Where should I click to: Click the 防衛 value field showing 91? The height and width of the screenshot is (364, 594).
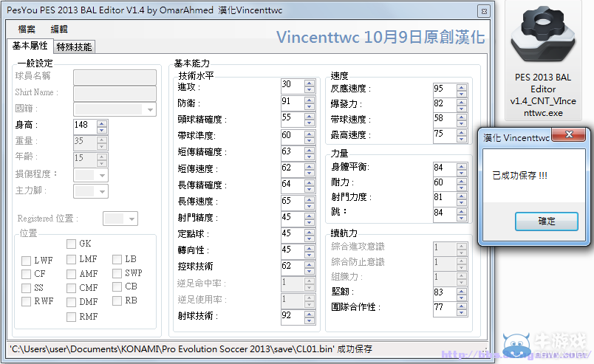(x=293, y=103)
